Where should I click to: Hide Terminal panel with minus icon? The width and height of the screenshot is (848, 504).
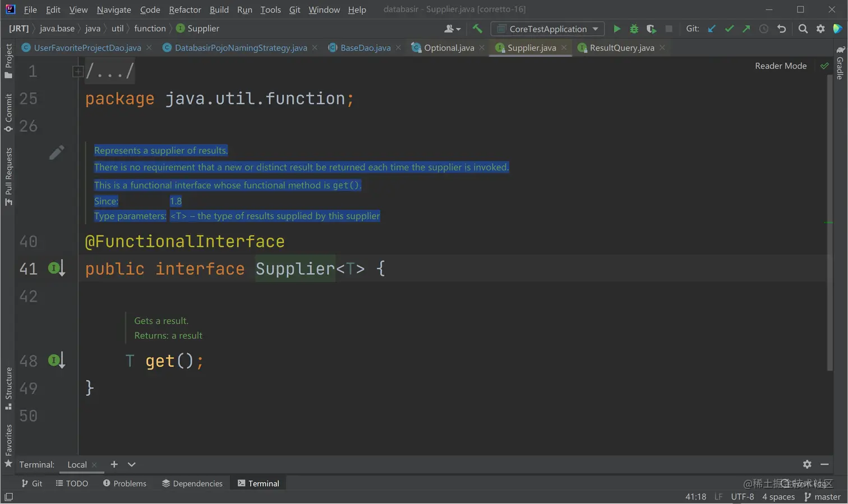pyautogui.click(x=824, y=464)
